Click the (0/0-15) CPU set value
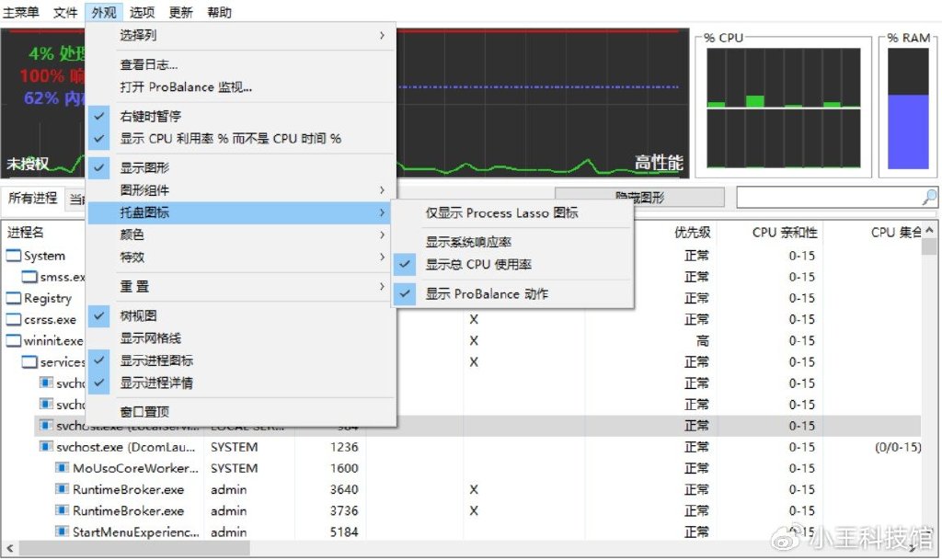Screen dimensions: 942x560 [898, 447]
